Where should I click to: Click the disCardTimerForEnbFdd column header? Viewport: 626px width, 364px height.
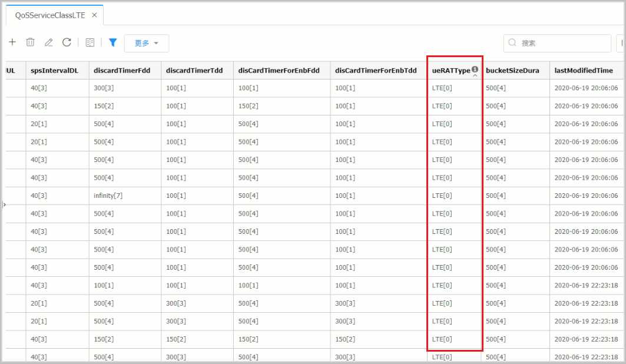[279, 71]
